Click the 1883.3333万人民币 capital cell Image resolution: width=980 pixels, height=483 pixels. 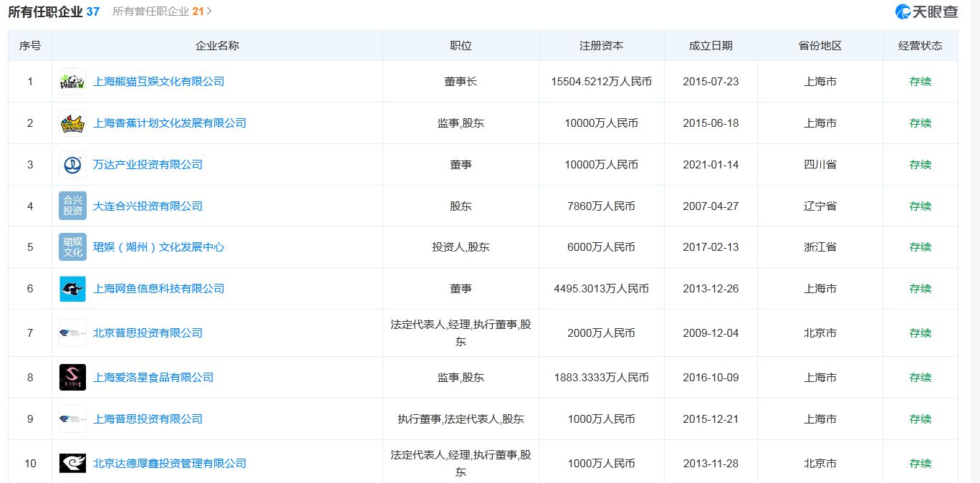(x=602, y=378)
